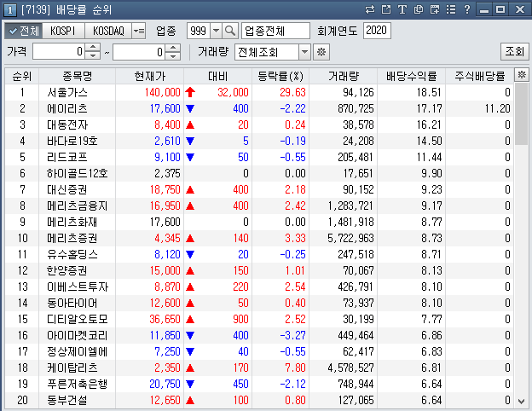Open help question mark icon
The image size is (532, 411).
click(x=467, y=9)
